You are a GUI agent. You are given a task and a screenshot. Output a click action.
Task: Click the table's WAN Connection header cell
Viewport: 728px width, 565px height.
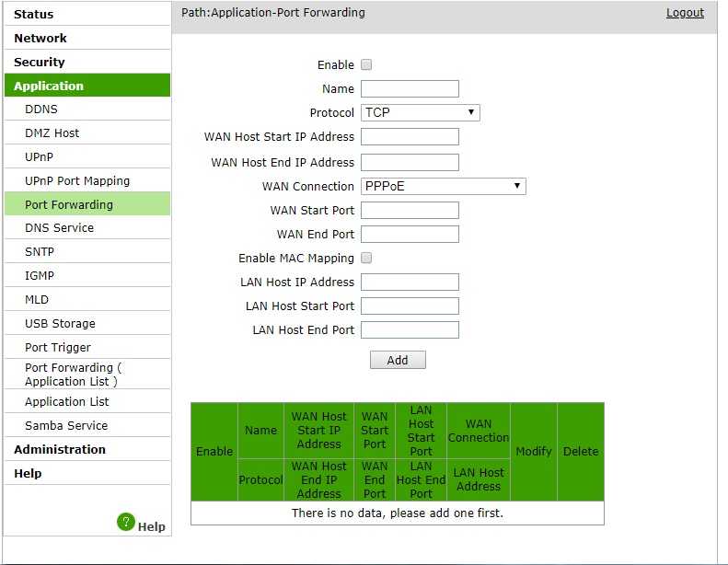(x=479, y=431)
